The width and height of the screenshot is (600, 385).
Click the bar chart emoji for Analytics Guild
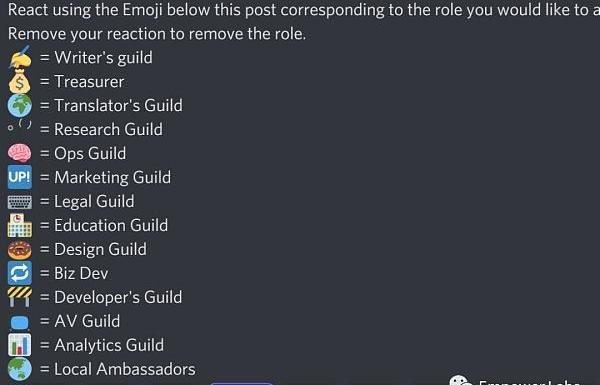click(x=20, y=345)
